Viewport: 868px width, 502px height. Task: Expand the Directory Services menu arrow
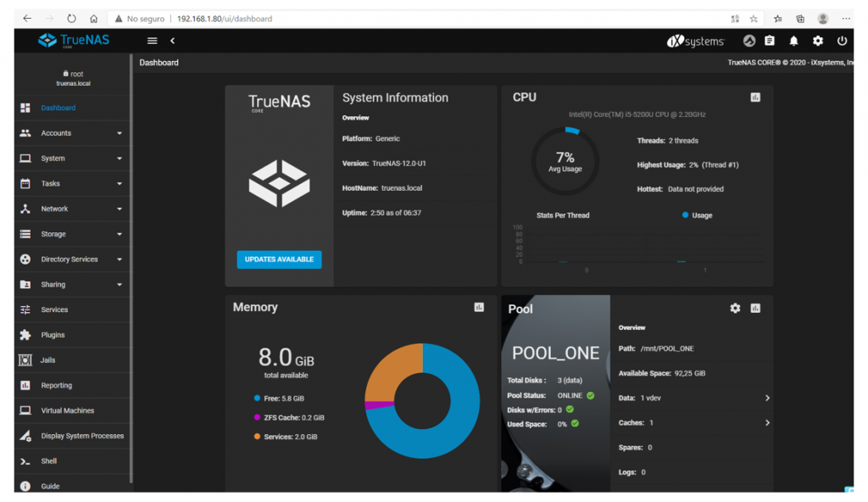pos(120,259)
